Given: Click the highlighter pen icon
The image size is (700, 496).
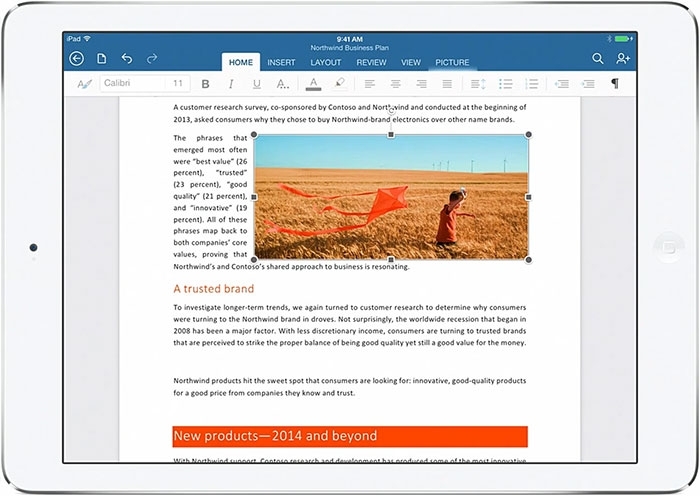Looking at the screenshot, I should [x=339, y=84].
